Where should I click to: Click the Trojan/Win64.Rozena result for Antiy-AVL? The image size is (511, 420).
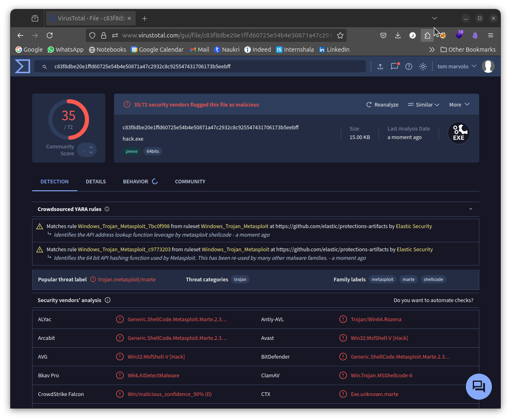pos(376,319)
